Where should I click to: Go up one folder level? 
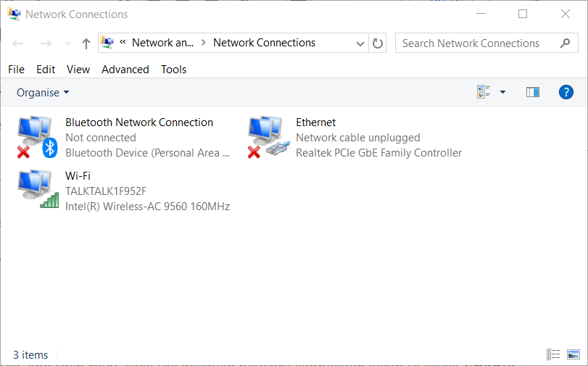point(86,43)
